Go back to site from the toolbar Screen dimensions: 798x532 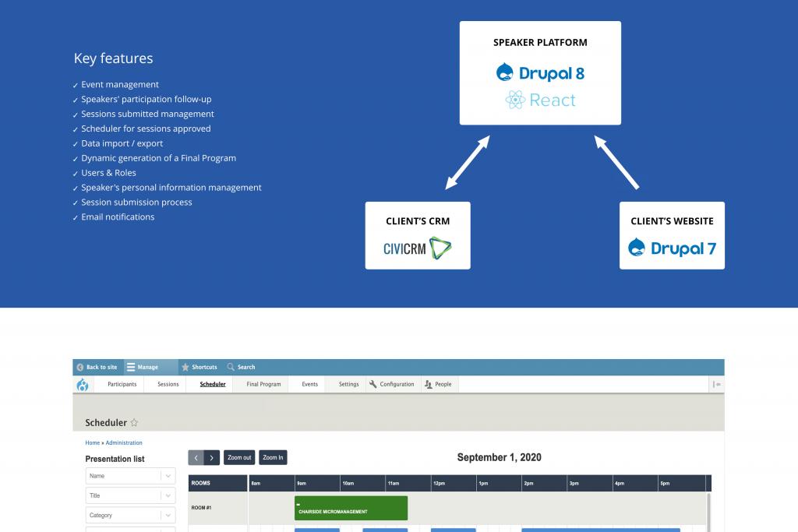[x=97, y=367]
